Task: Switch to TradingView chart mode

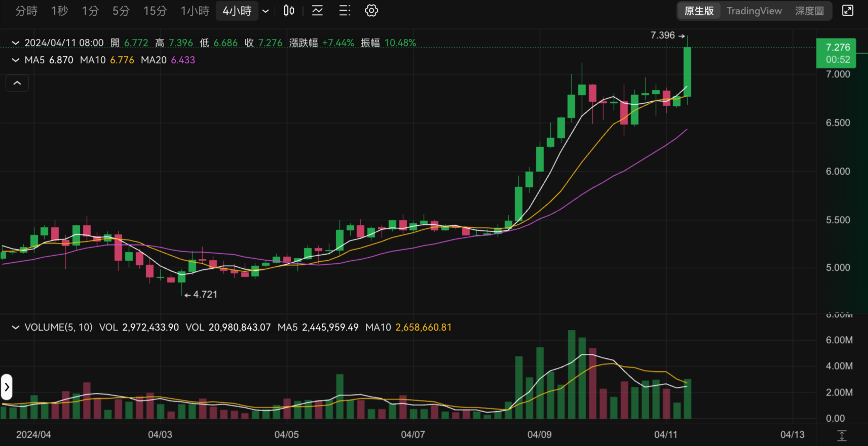Action: 754,11
